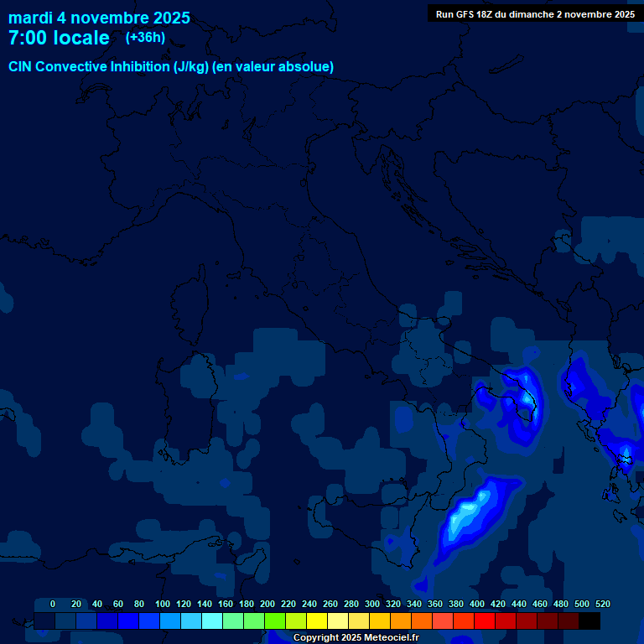
Task: Click the legend value '480'
Action: (561, 604)
